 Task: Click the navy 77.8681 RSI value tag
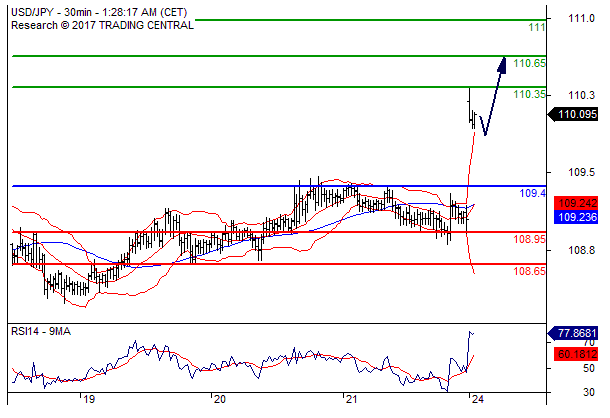click(x=573, y=334)
